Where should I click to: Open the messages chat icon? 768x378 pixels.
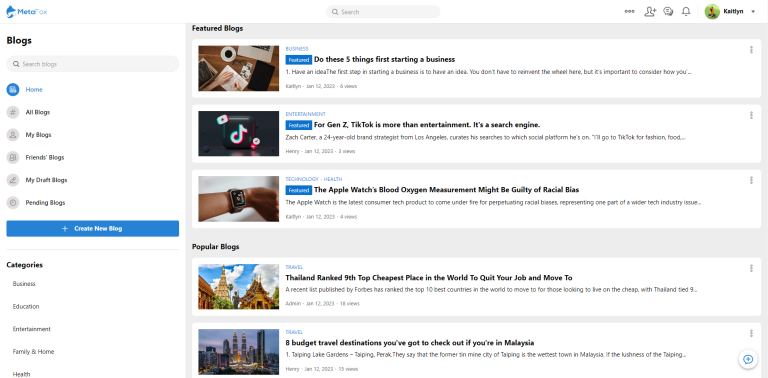[668, 11]
